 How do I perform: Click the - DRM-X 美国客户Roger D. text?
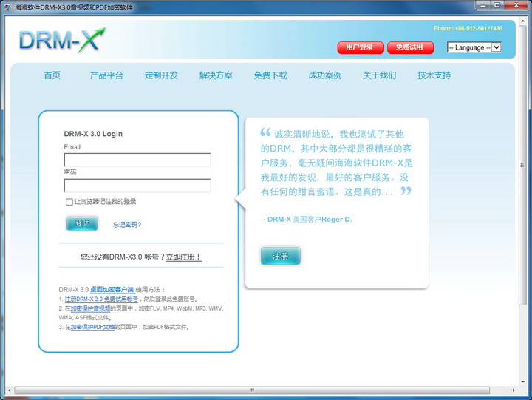(x=307, y=220)
